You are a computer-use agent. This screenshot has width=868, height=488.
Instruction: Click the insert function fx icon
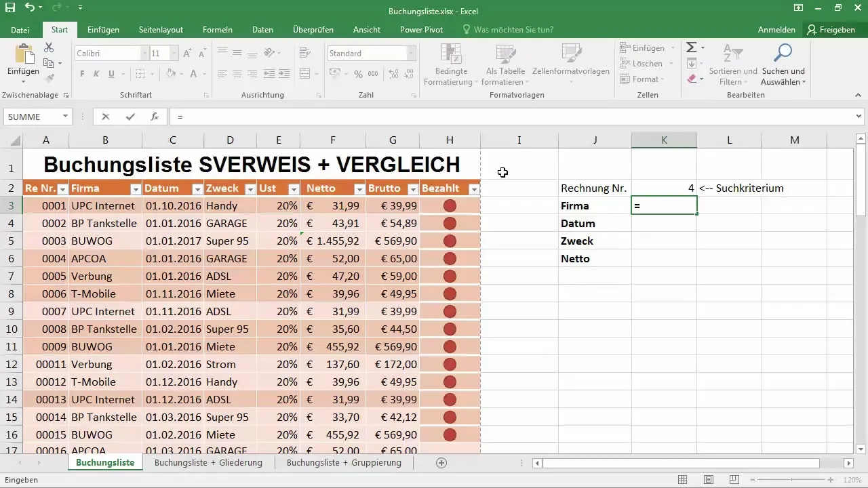[x=155, y=117]
